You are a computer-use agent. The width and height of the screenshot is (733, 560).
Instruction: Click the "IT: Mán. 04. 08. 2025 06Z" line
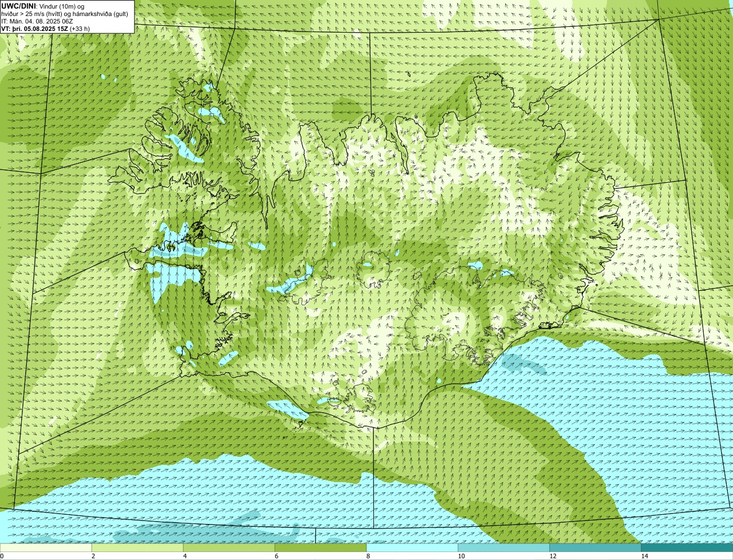pyautogui.click(x=37, y=21)
